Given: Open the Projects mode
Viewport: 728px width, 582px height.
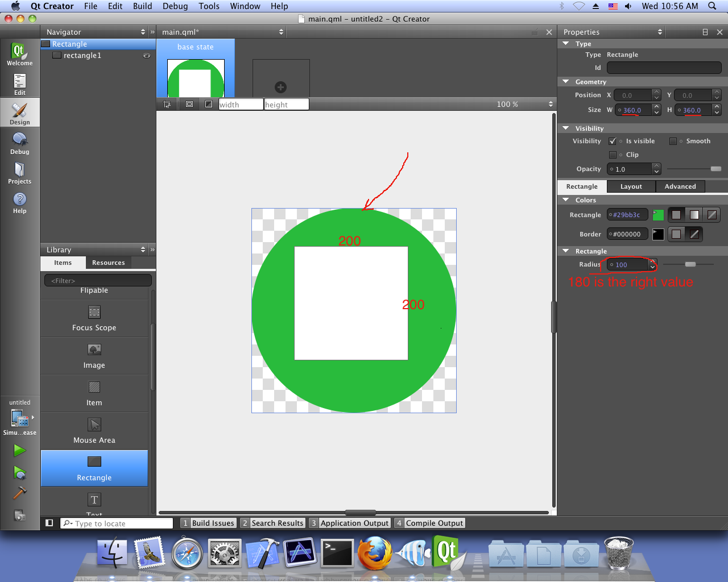Looking at the screenshot, I should coord(19,173).
